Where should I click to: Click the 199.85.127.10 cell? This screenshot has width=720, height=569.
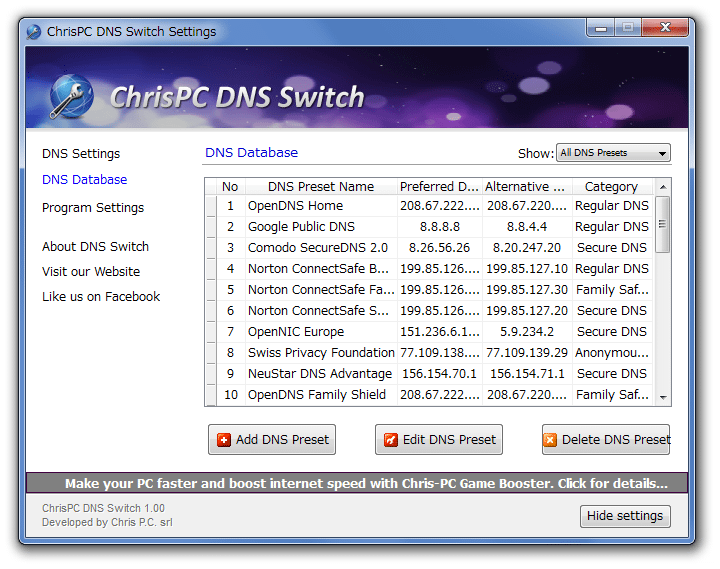point(527,269)
